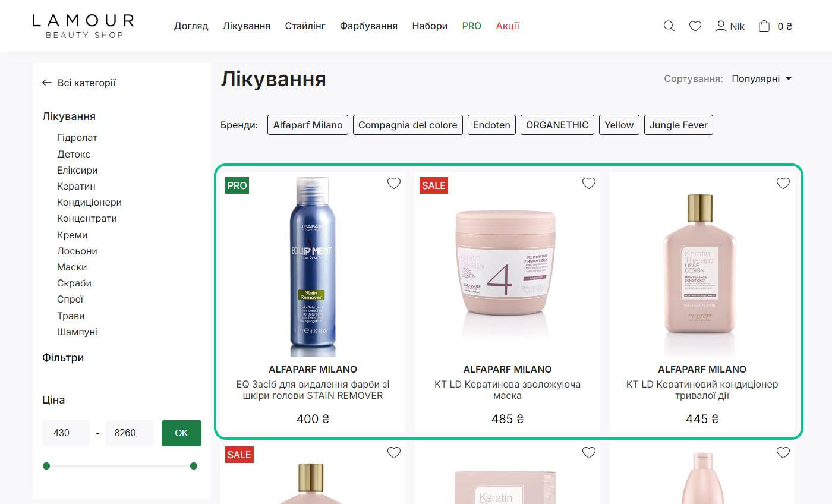
Task: Select Шампуні subcategory in sidebar
Action: point(77,332)
